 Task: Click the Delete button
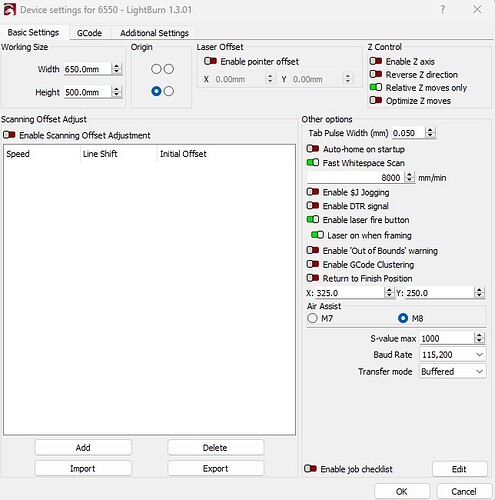[x=215, y=448]
